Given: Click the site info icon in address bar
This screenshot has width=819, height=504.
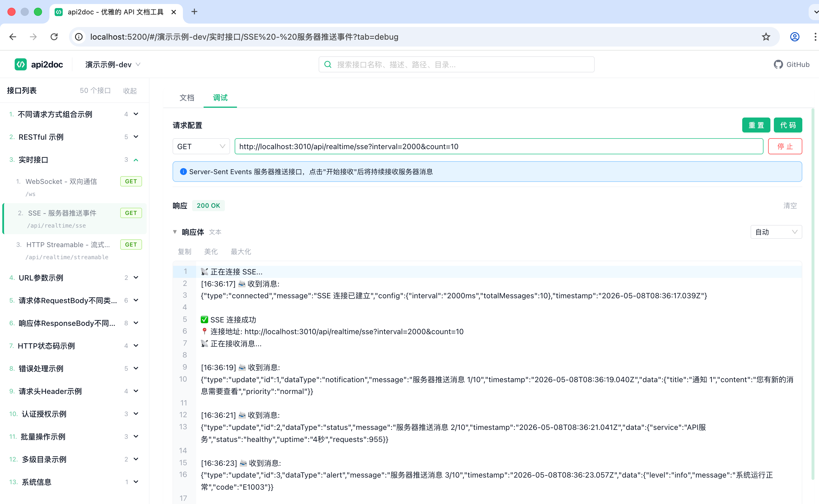Looking at the screenshot, I should [x=79, y=37].
